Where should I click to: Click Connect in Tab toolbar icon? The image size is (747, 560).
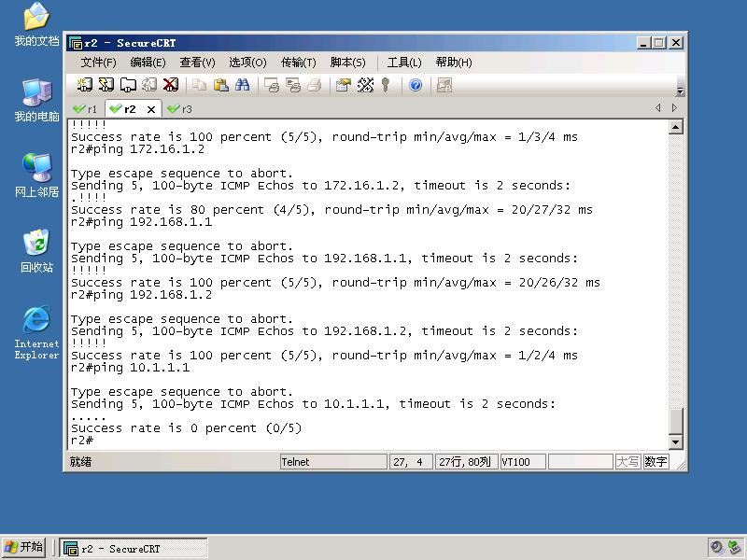(128, 85)
